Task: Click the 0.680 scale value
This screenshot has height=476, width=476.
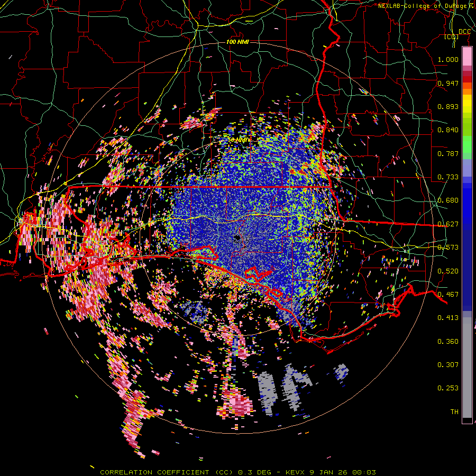Action: point(448,200)
